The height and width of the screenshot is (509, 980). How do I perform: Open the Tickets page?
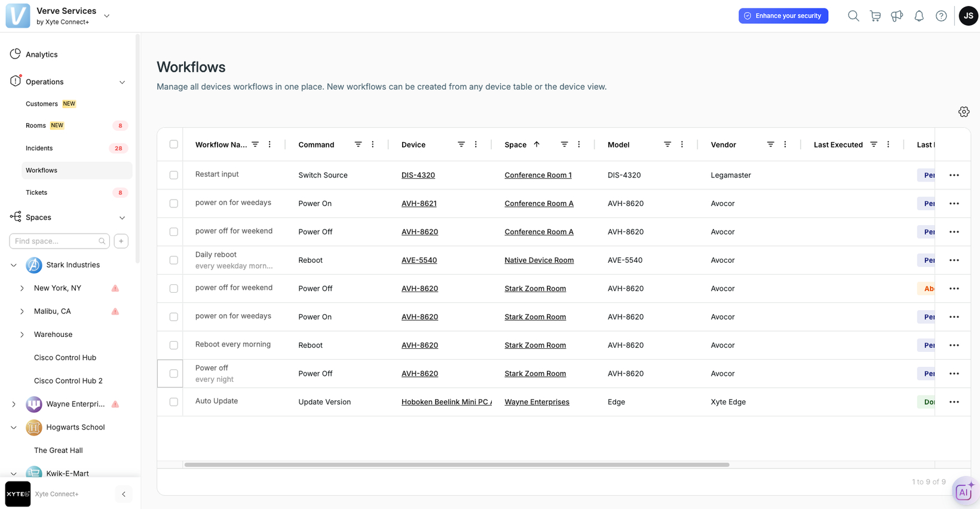point(36,192)
